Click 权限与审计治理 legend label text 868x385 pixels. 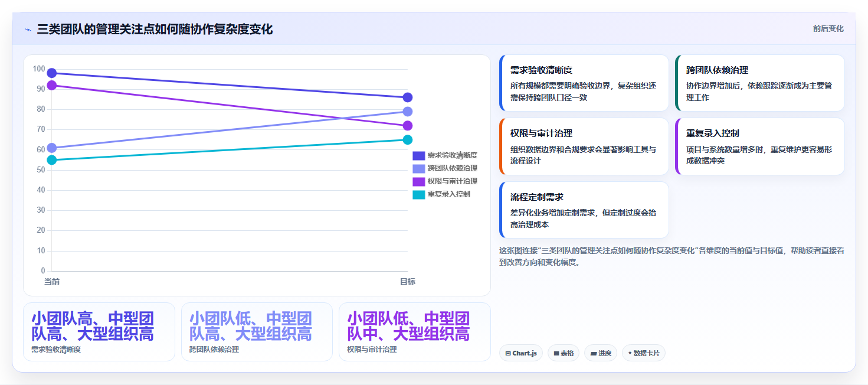tap(452, 181)
